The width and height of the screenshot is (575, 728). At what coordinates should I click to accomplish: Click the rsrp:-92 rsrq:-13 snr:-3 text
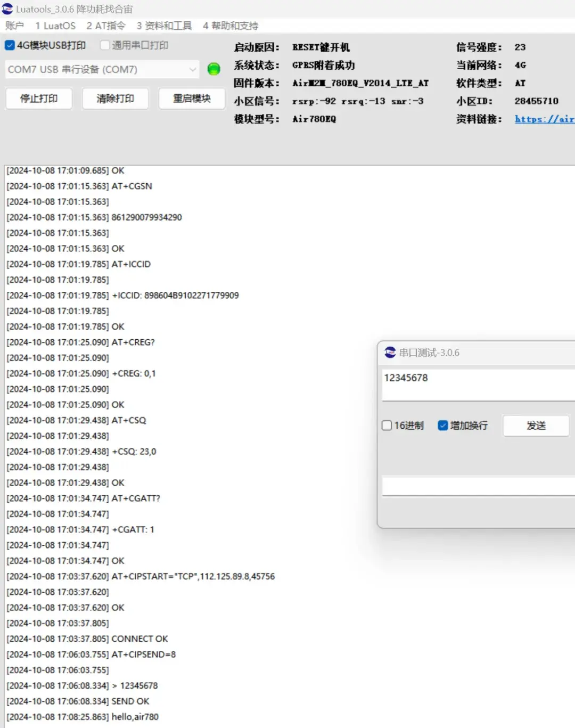[x=358, y=101]
